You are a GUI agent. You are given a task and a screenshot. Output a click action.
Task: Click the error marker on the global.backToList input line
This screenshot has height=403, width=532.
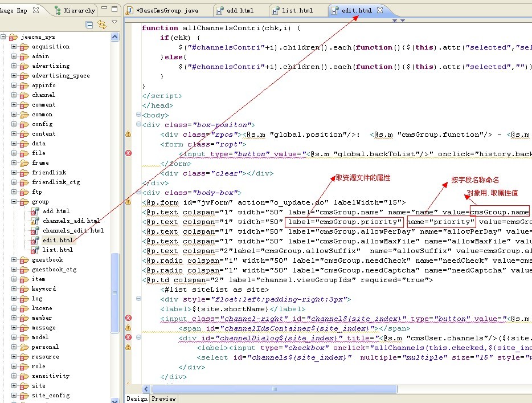[x=128, y=153]
